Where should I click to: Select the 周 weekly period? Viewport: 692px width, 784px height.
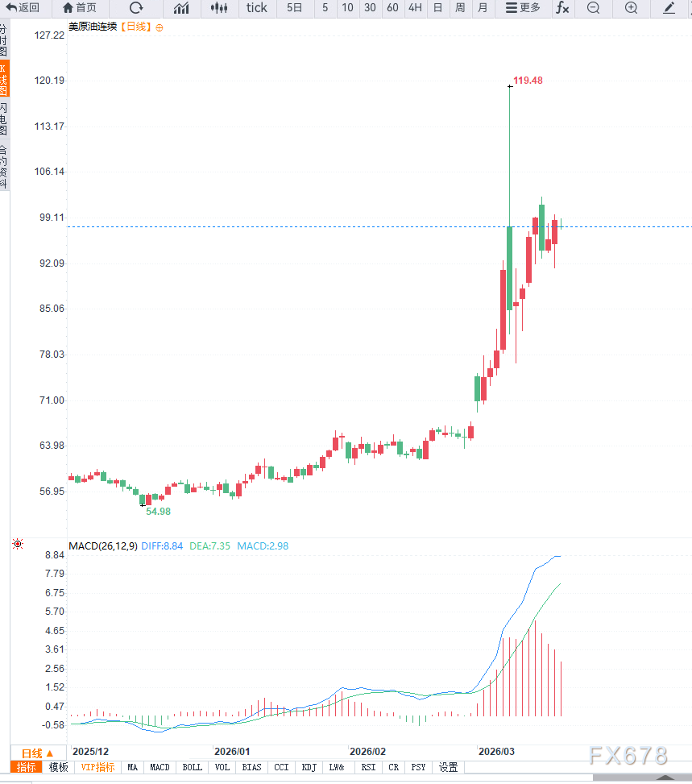pyautogui.click(x=460, y=8)
